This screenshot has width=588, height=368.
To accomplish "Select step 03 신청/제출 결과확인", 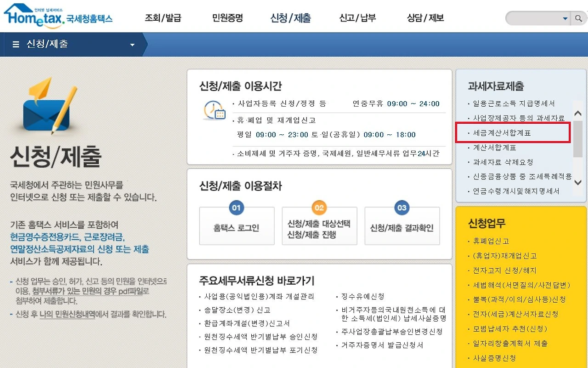I will pos(402,226).
